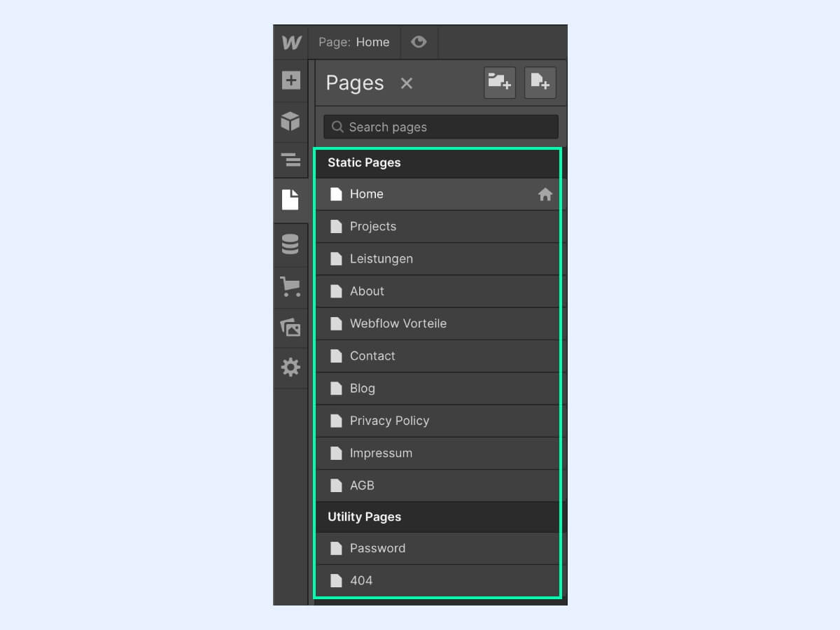The width and height of the screenshot is (840, 630).
Task: Collapse the Utility Pages section
Action: [x=364, y=517]
